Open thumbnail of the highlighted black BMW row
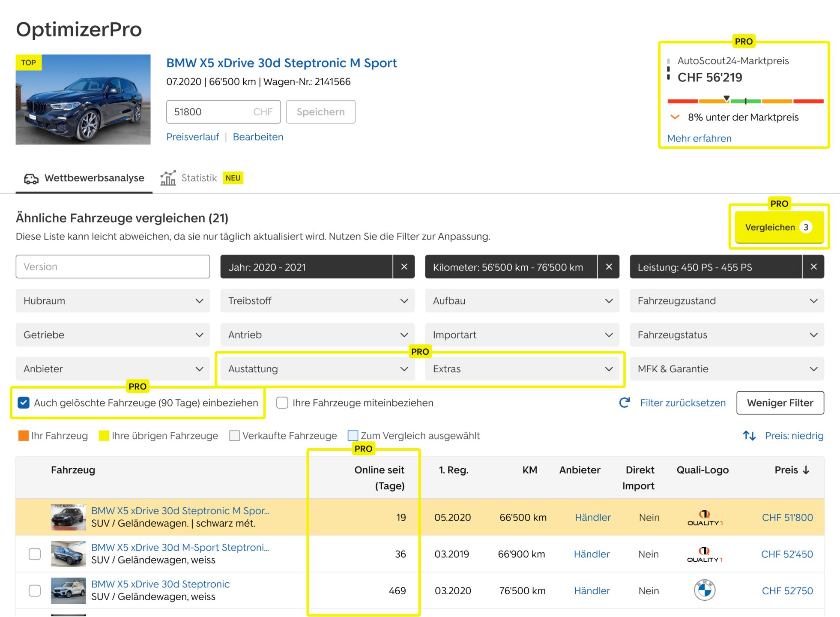The image size is (840, 617). 68,517
